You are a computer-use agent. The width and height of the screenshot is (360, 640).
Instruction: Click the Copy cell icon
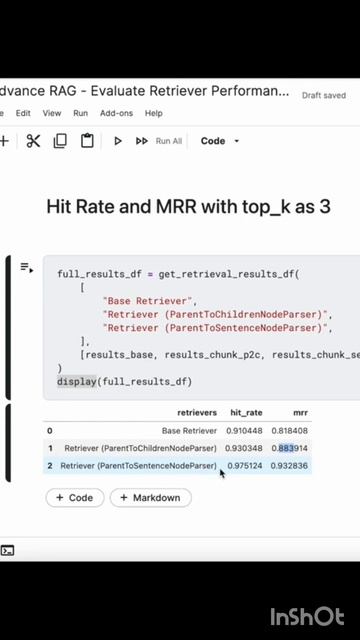tap(60, 141)
